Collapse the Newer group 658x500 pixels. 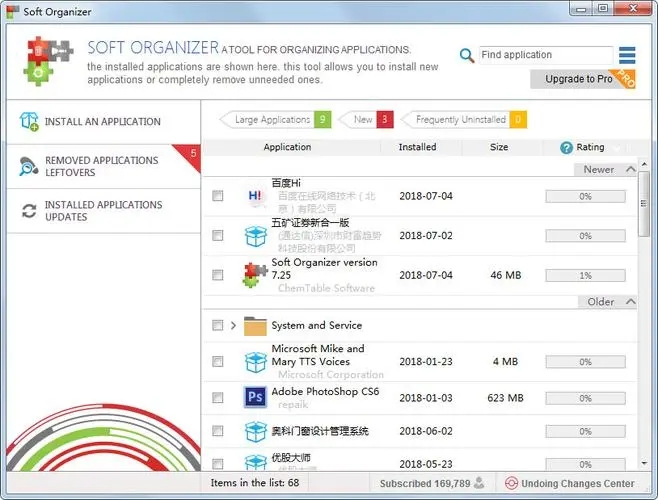(x=630, y=169)
